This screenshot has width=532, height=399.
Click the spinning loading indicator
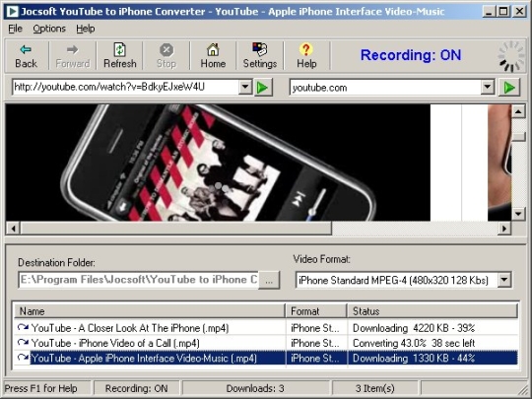point(510,56)
